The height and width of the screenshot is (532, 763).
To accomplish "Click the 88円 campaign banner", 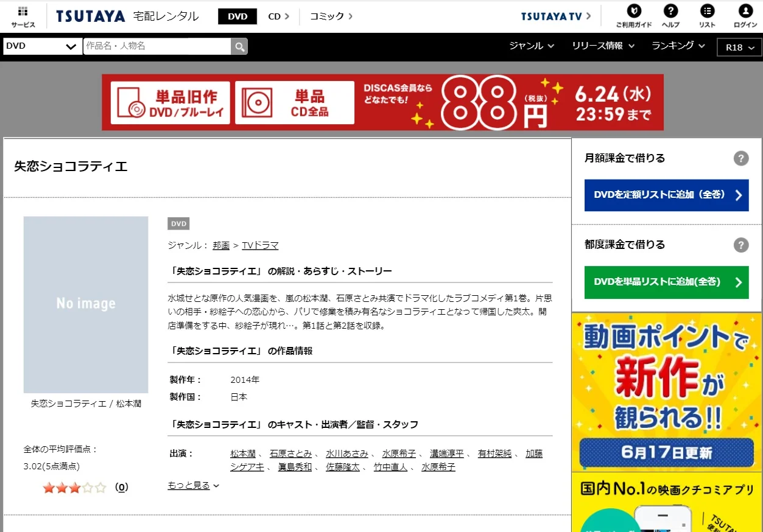I will [x=382, y=102].
